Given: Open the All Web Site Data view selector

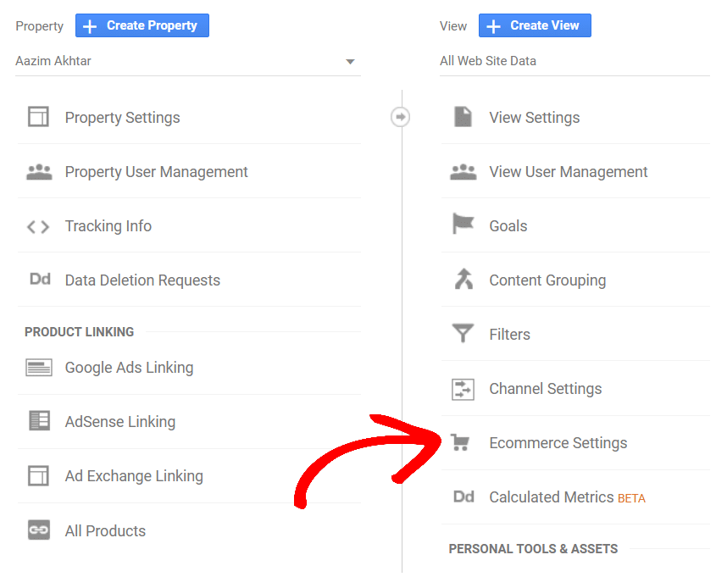Looking at the screenshot, I should click(574, 61).
